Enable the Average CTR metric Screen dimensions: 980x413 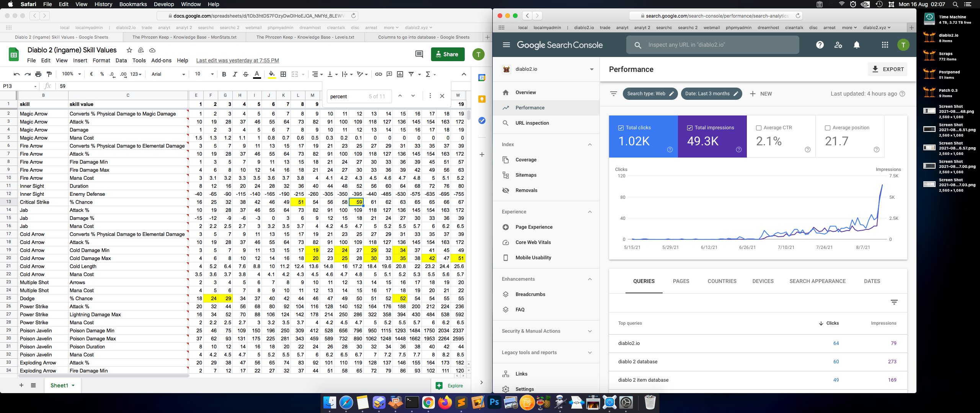point(759,128)
